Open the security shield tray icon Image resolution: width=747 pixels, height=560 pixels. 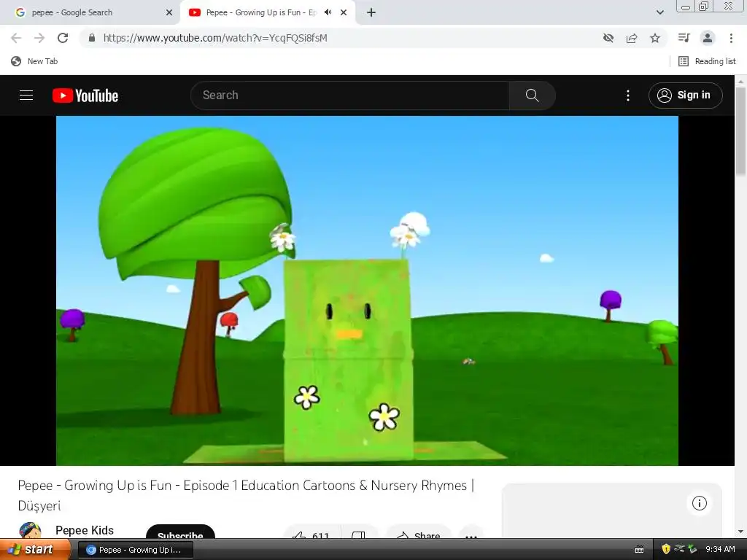pyautogui.click(x=666, y=550)
